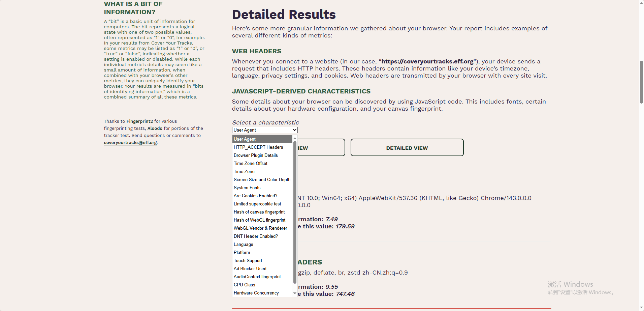Click page scrollbar up arrow
This screenshot has height=311, width=644.
point(641,3)
